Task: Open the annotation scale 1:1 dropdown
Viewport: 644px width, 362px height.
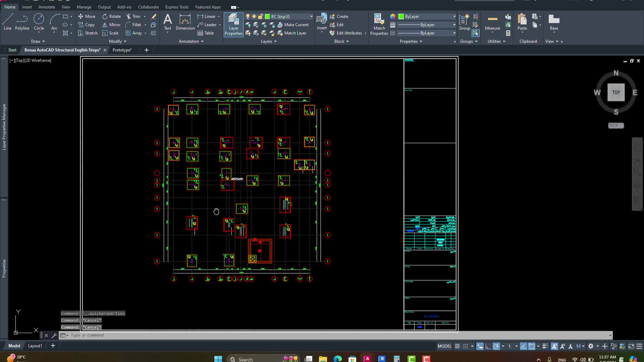Action: tap(581, 346)
